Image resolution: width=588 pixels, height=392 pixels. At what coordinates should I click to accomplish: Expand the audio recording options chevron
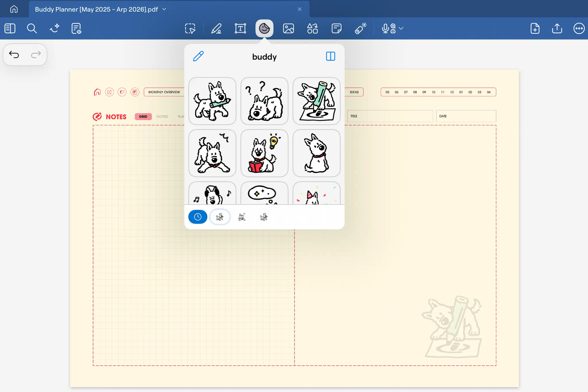[x=401, y=28]
